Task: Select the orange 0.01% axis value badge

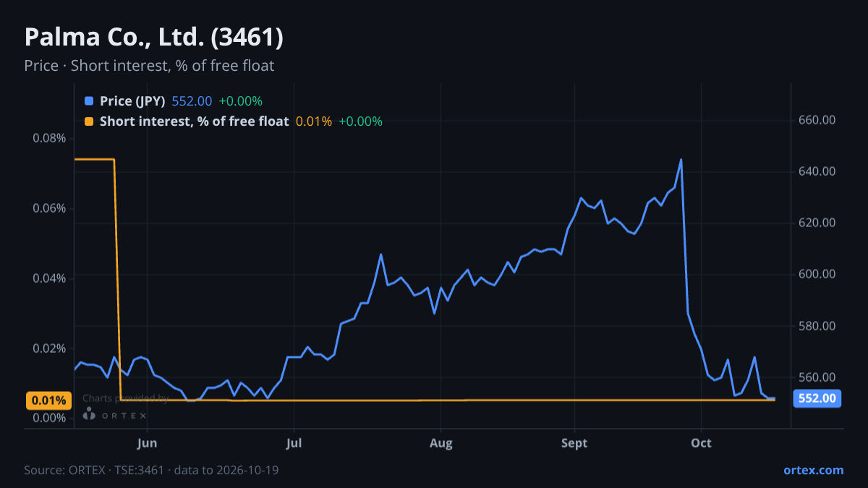Action: click(49, 401)
